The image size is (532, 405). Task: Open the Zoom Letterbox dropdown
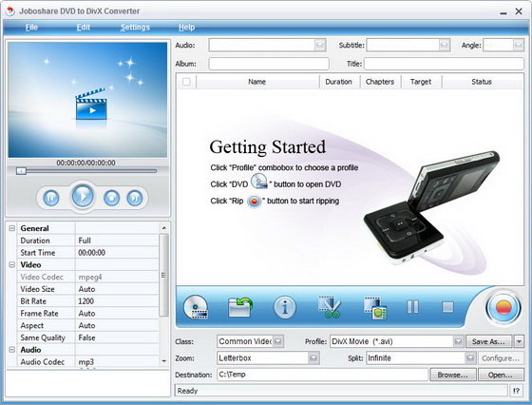pyautogui.click(x=313, y=357)
